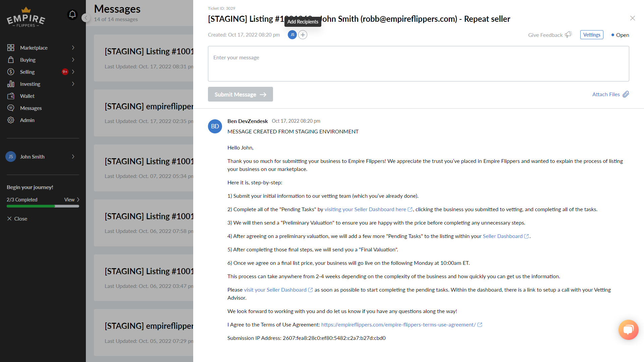644x362 pixels.
Task: Expand the Buying submenu
Action: 73,60
